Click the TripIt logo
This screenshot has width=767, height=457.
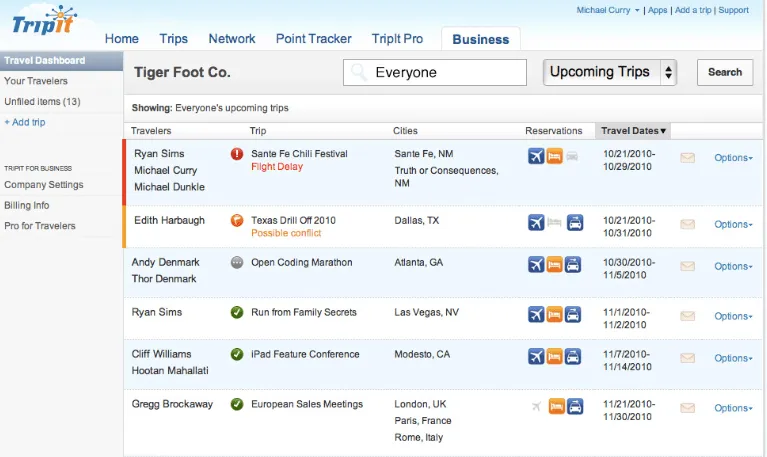pos(45,21)
